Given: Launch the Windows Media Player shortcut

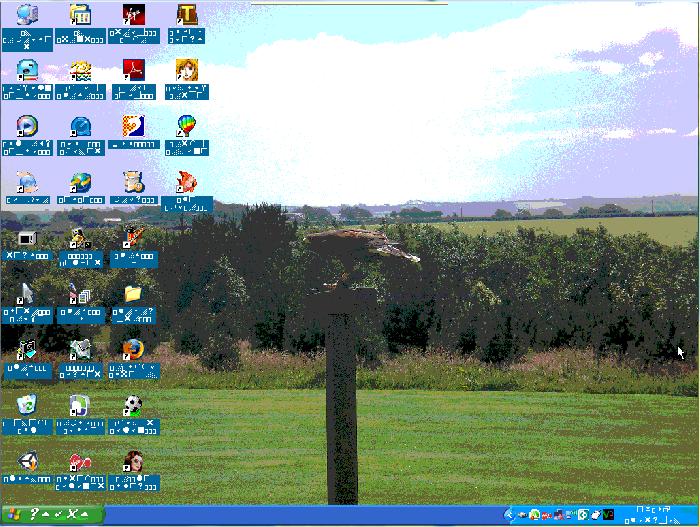Looking at the screenshot, I should (27, 126).
